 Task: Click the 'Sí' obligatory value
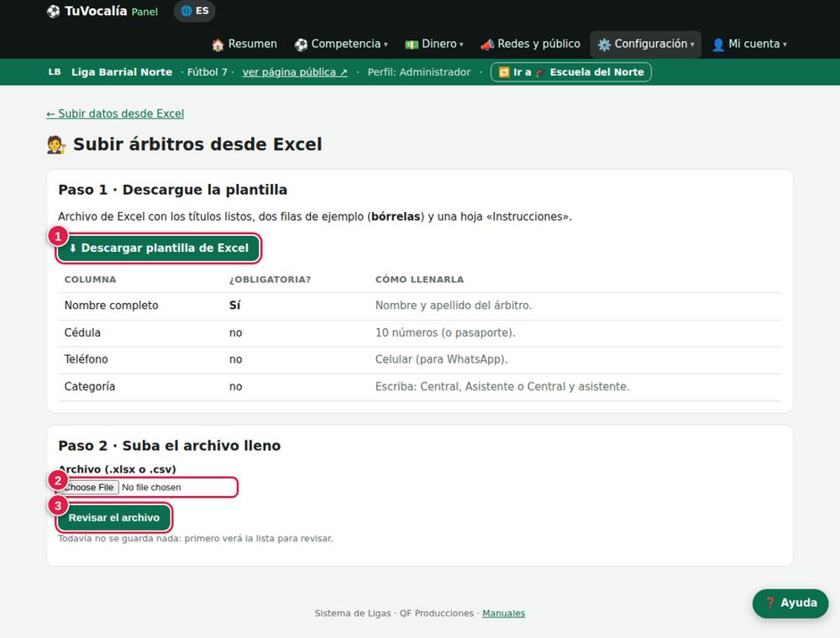tap(234, 305)
